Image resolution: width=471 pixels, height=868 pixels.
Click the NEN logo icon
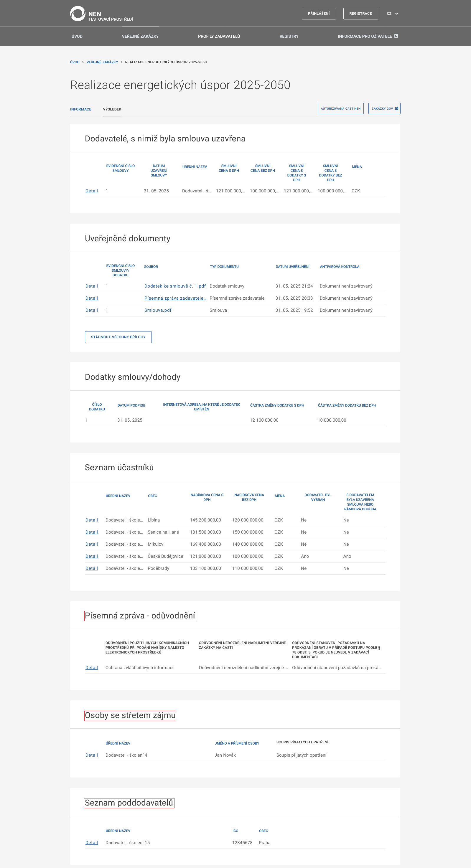78,14
